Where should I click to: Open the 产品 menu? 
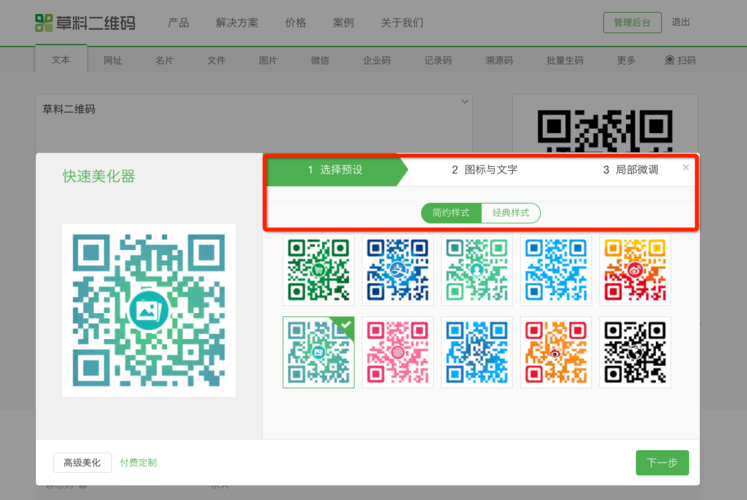tap(178, 23)
